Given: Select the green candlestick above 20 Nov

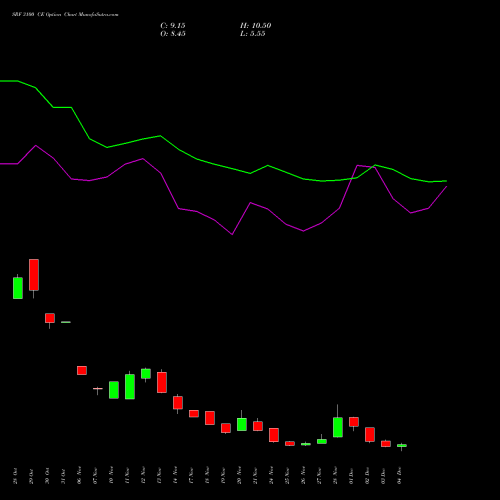Looking at the screenshot, I should [x=242, y=424].
